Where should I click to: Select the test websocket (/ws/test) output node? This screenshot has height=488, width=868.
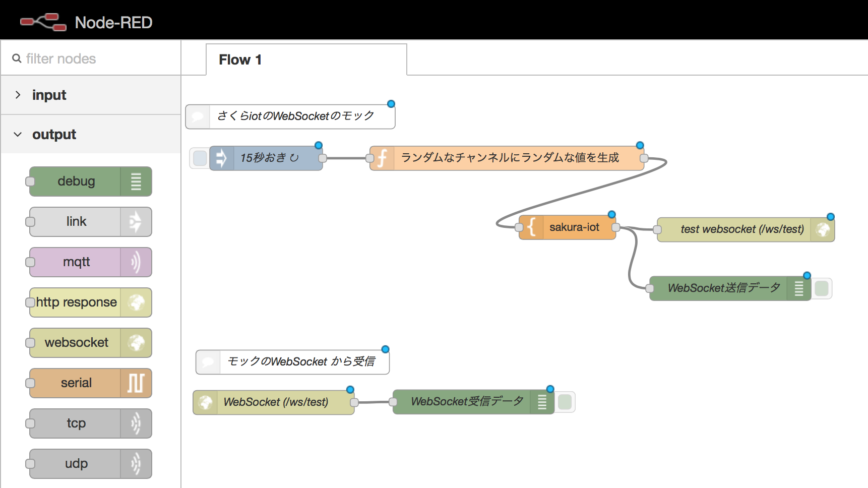[746, 230]
